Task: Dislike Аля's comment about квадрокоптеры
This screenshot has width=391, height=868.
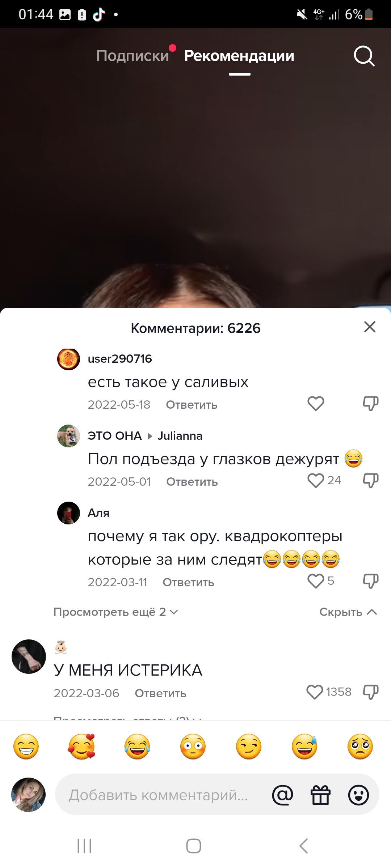Action: (371, 581)
